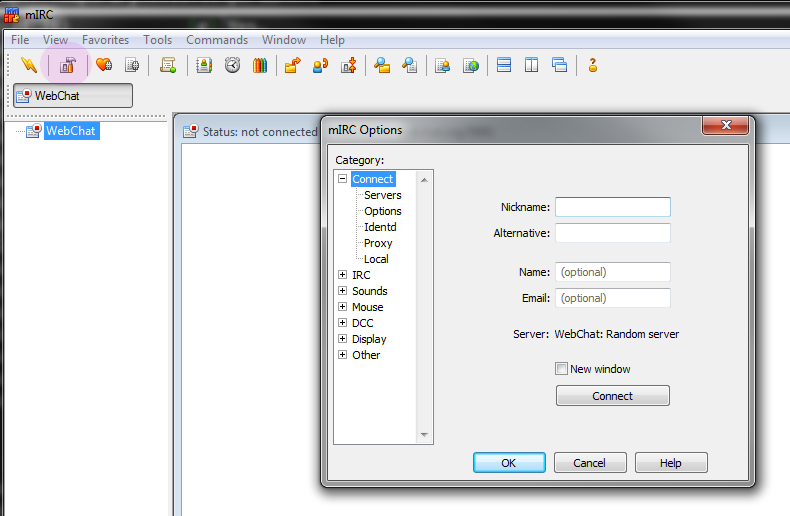Image resolution: width=790 pixels, height=516 pixels.
Task: Focus the Nickname input field
Action: (613, 207)
